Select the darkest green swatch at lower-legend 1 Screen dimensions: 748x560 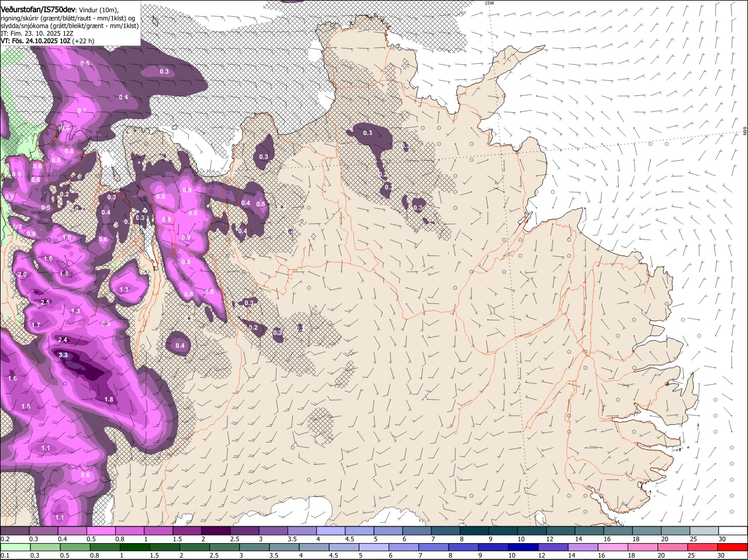click(135, 548)
